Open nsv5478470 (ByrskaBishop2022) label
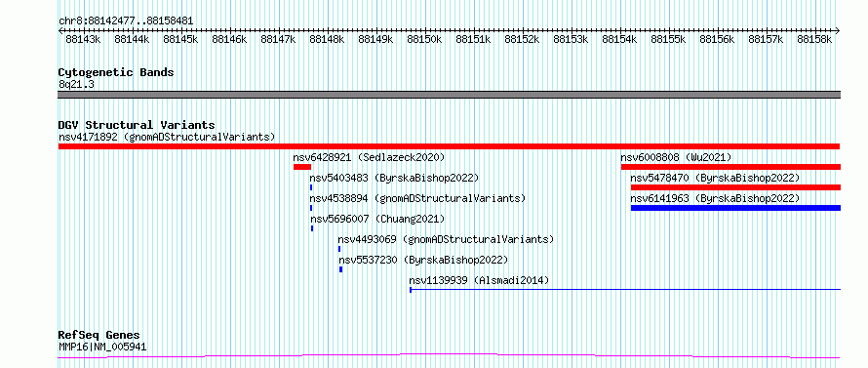This screenshot has width=868, height=368. [x=715, y=178]
